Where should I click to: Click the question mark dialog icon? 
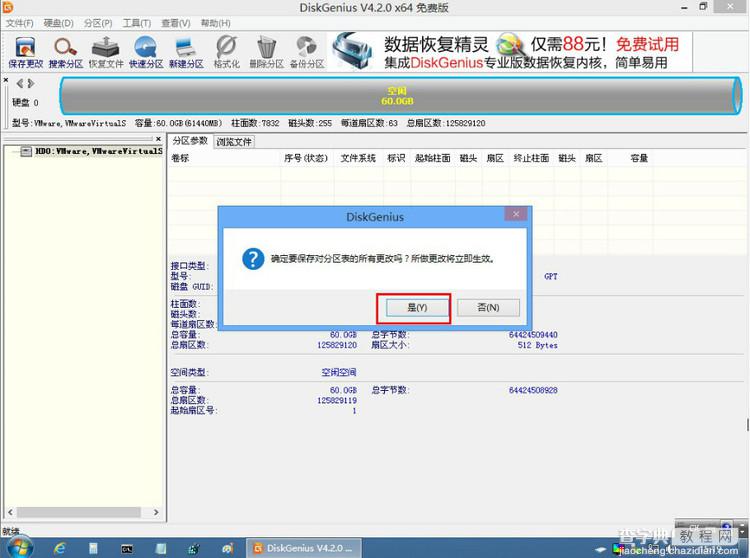click(x=253, y=259)
